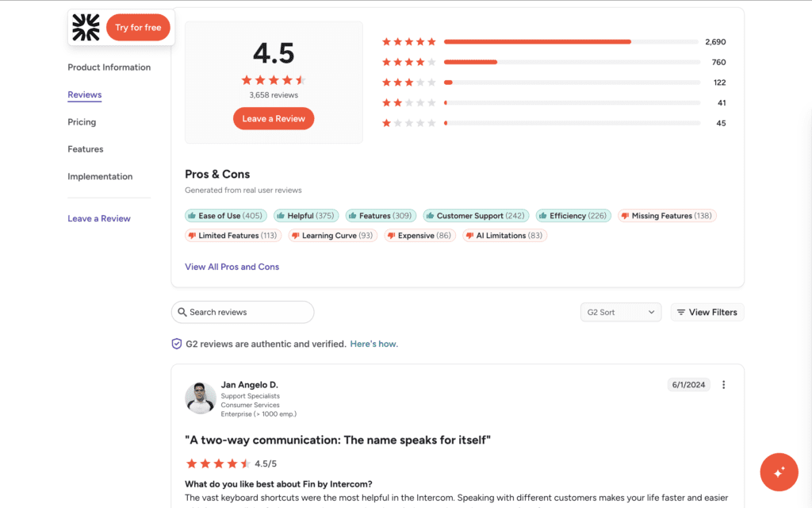Click the Intercom logo icon top left

[x=85, y=27]
